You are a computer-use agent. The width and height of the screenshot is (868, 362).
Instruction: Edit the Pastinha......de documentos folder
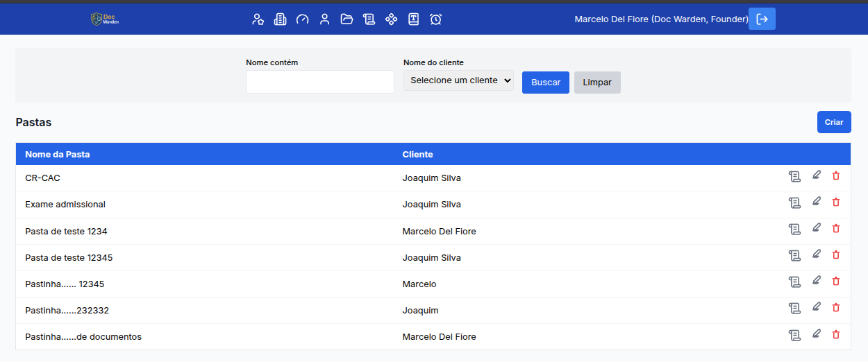(x=817, y=334)
